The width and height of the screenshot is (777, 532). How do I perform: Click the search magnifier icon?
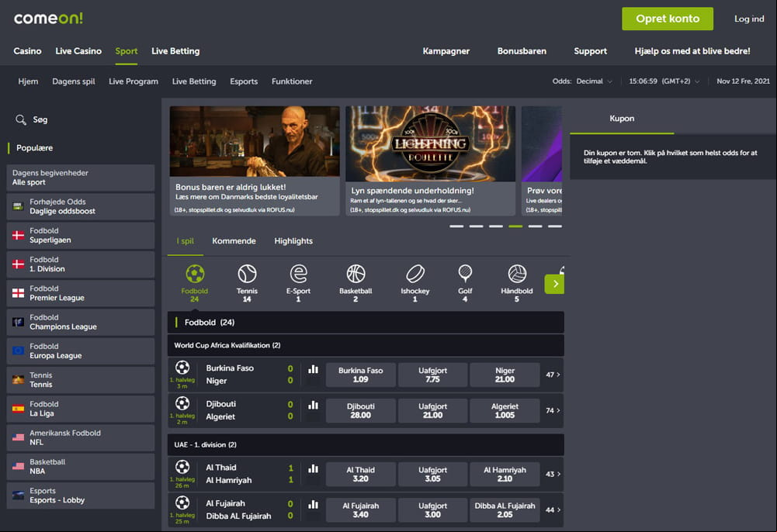[x=20, y=119]
